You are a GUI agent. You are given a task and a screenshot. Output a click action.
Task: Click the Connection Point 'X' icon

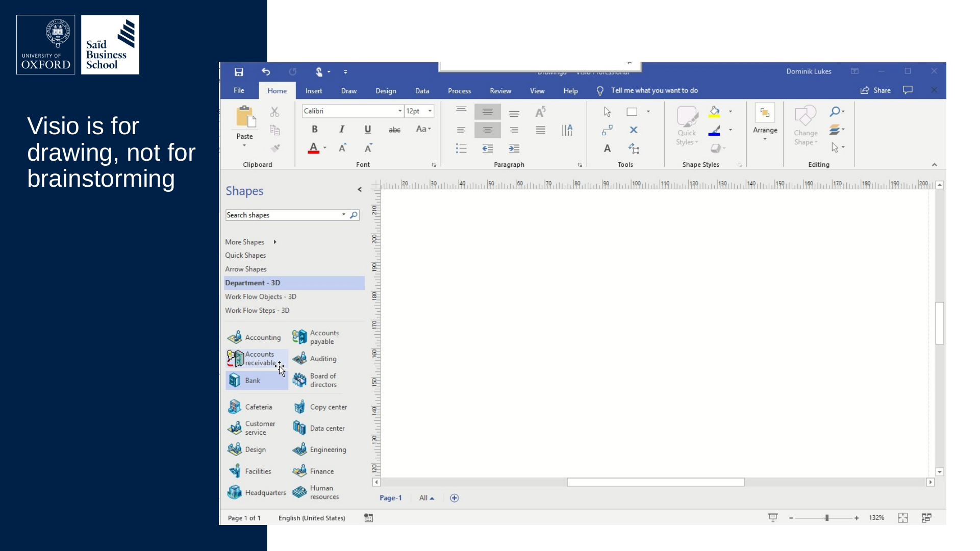click(x=634, y=130)
